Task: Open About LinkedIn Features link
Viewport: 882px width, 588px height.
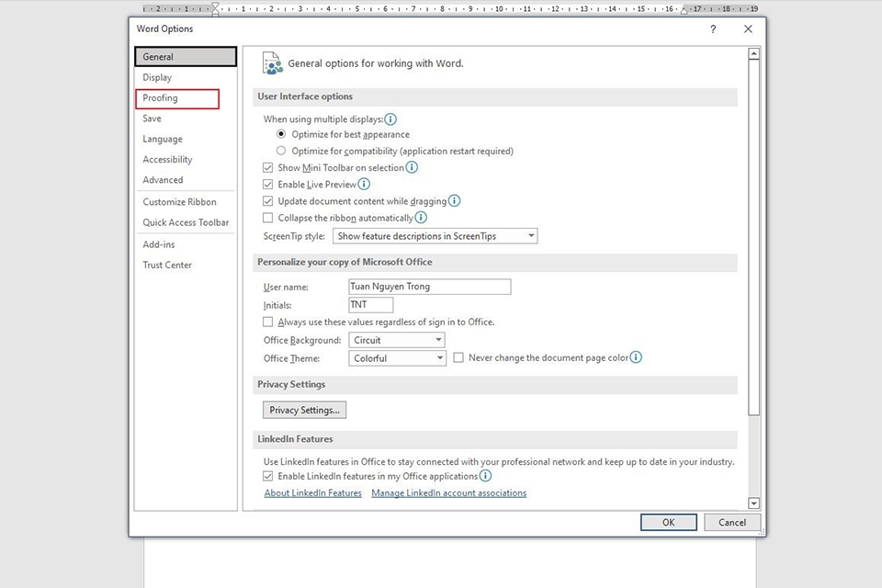Action: tap(312, 492)
